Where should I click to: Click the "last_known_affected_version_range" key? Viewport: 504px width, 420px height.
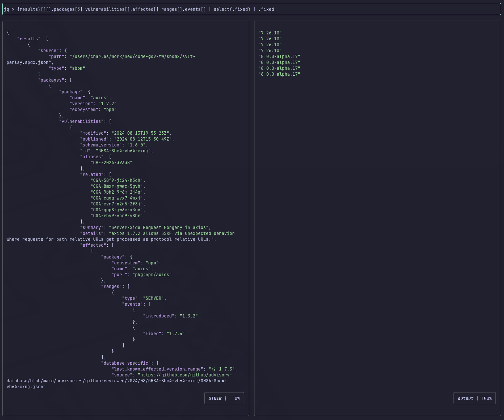coord(157,369)
